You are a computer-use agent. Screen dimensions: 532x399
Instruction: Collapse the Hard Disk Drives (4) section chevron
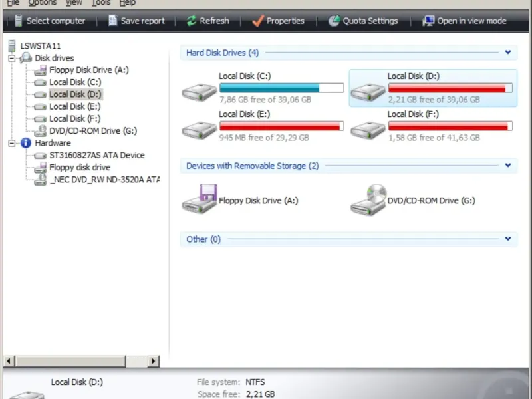pyautogui.click(x=508, y=53)
